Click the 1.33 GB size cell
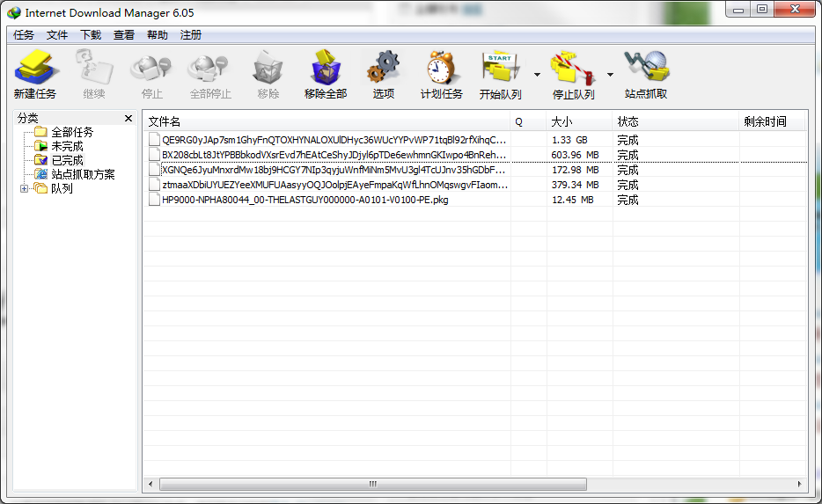The width and height of the screenshot is (822, 504). [569, 140]
